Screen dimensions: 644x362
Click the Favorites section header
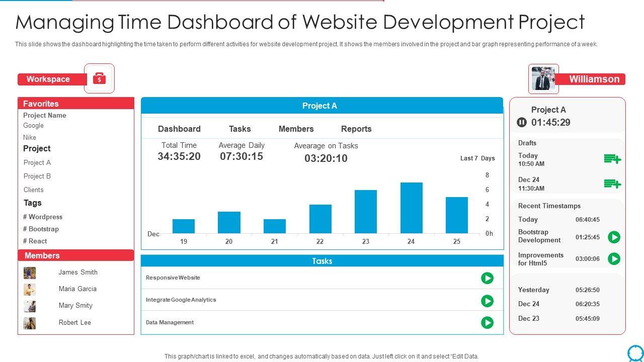[76, 104]
